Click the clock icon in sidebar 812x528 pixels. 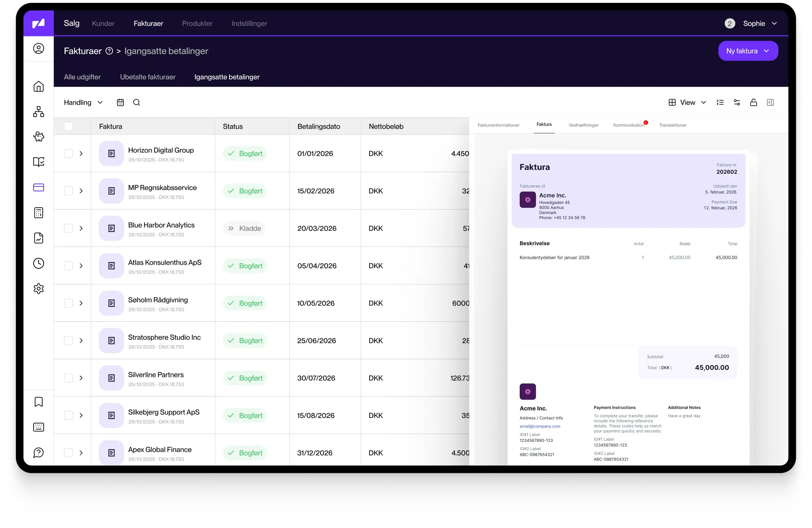tap(39, 263)
